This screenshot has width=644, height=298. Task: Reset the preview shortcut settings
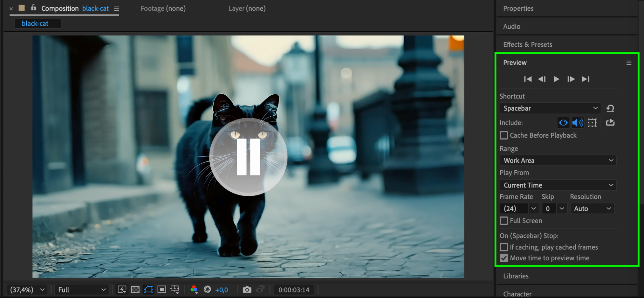point(610,108)
